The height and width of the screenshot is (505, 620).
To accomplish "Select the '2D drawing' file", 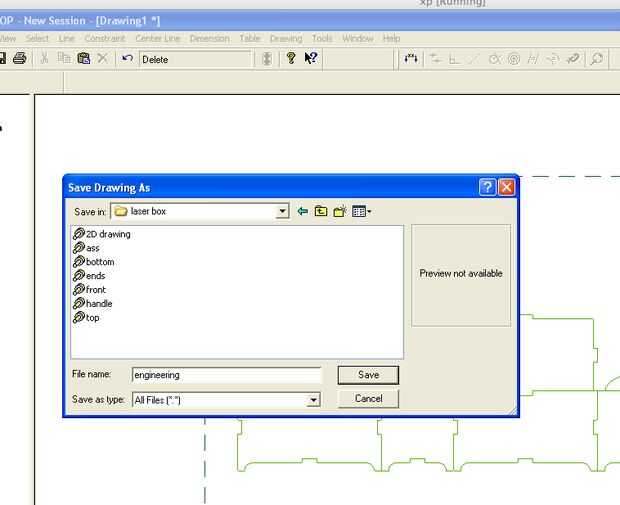I will [102, 234].
